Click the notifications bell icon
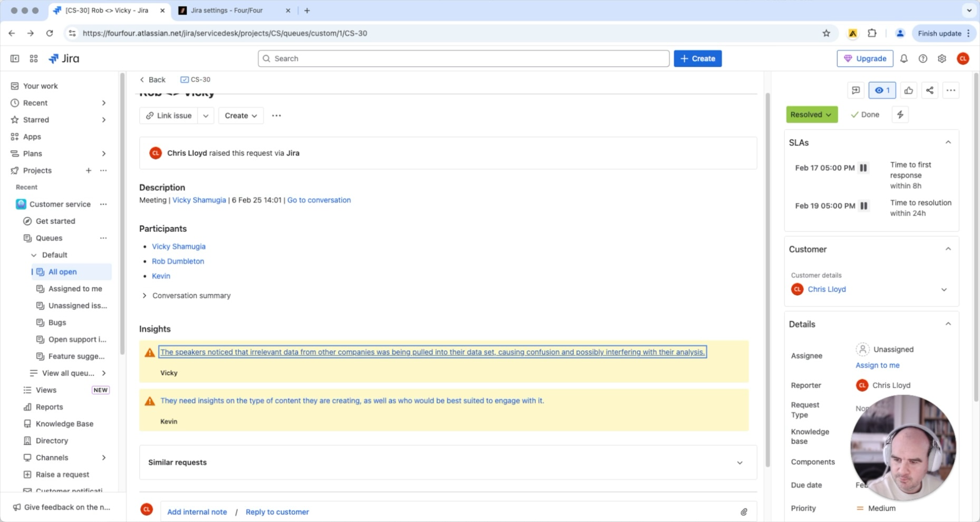 tap(904, 59)
